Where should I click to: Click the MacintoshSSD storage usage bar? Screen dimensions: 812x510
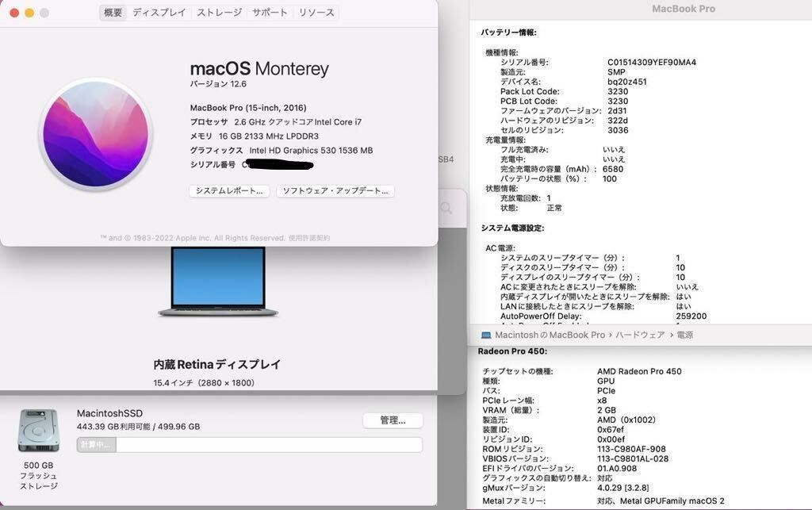[250, 445]
